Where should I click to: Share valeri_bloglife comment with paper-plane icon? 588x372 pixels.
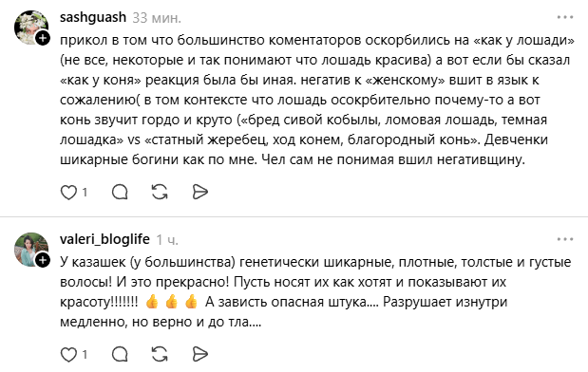coord(199,354)
